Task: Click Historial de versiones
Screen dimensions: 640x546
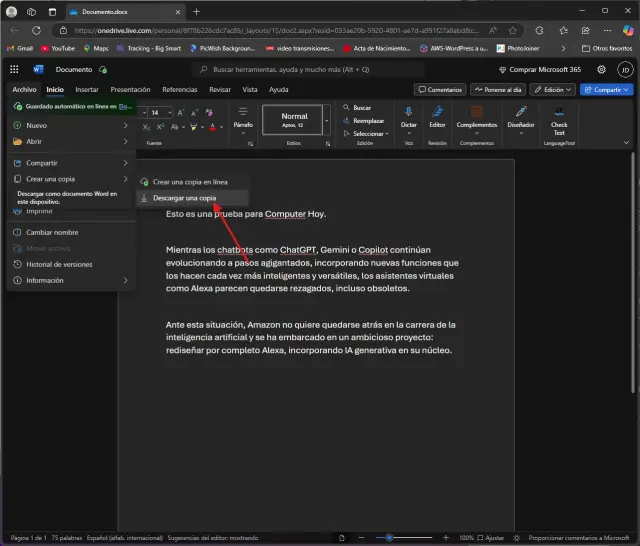Action: click(59, 264)
